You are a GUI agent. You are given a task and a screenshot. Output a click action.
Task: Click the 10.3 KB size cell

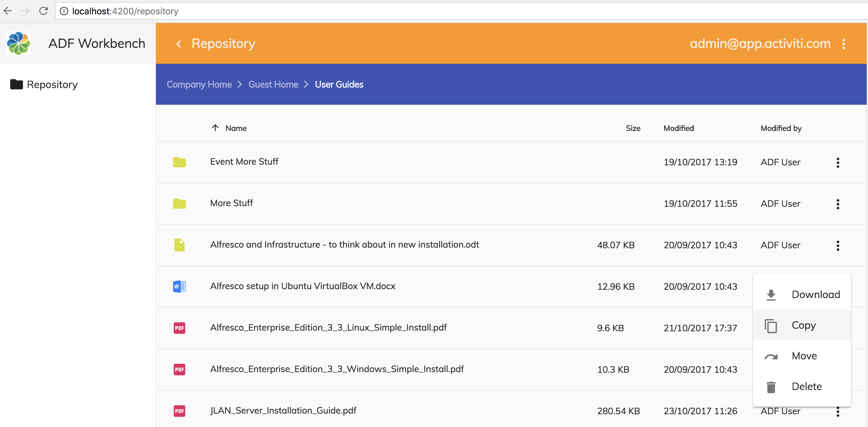point(613,369)
